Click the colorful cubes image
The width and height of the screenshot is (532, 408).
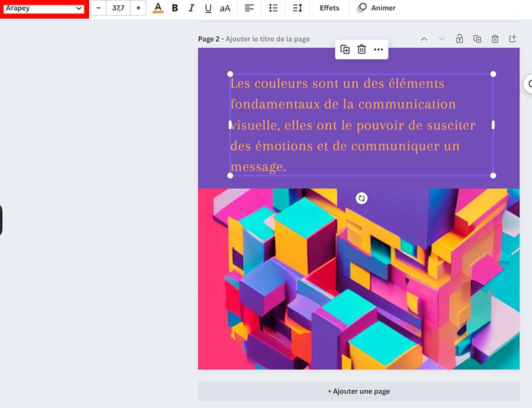click(x=358, y=279)
